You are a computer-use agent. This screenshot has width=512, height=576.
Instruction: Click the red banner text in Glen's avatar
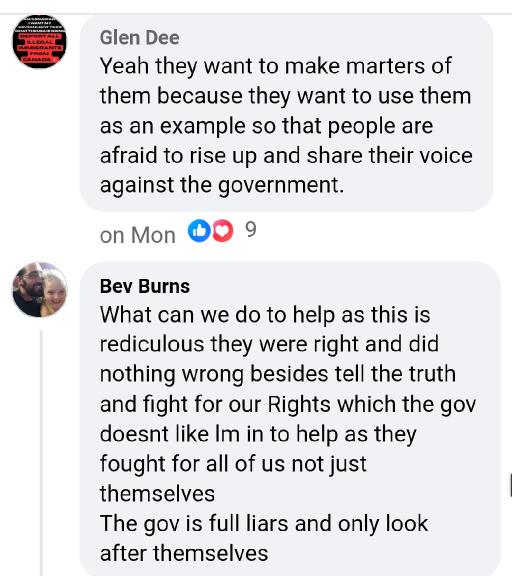click(40, 48)
